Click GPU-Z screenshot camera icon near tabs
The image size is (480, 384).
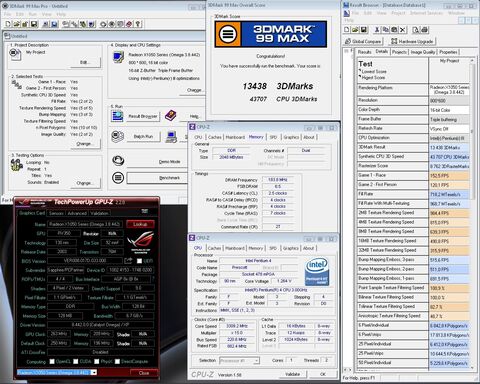click(x=145, y=211)
